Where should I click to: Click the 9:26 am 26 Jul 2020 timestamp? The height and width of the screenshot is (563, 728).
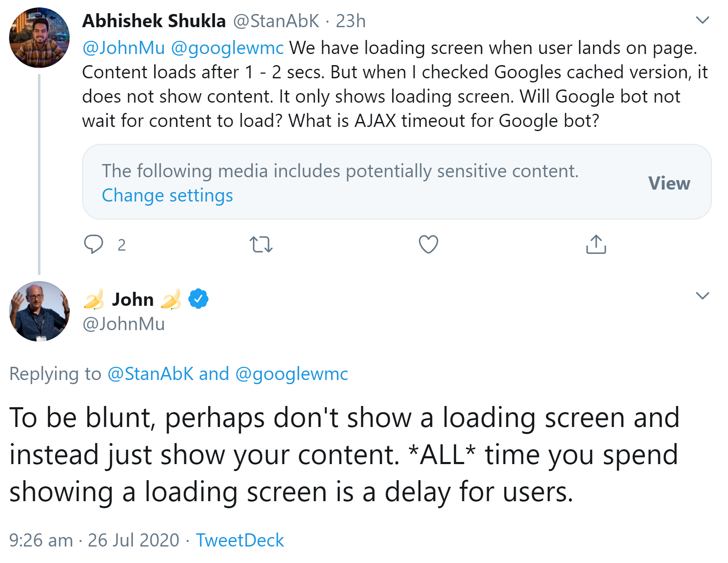pyautogui.click(x=94, y=540)
